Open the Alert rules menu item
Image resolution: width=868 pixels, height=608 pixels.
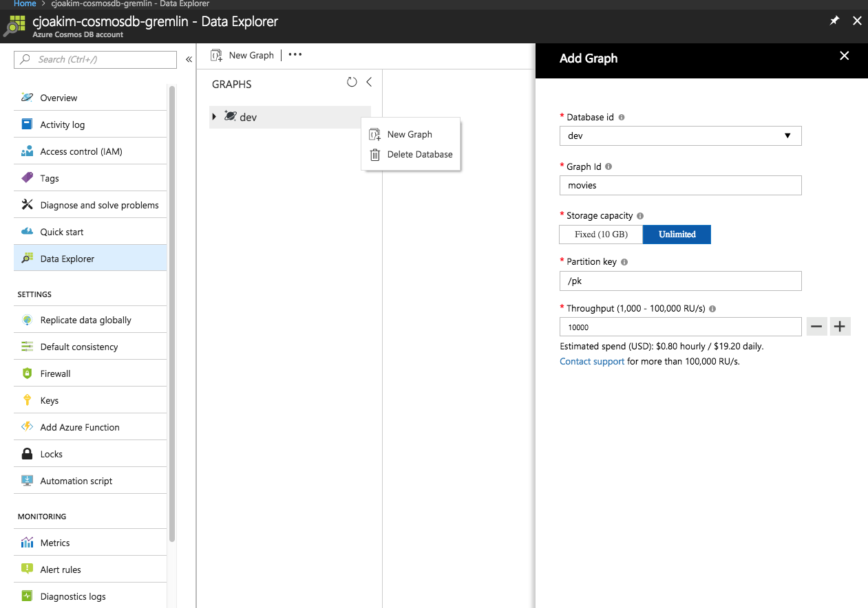click(90, 569)
